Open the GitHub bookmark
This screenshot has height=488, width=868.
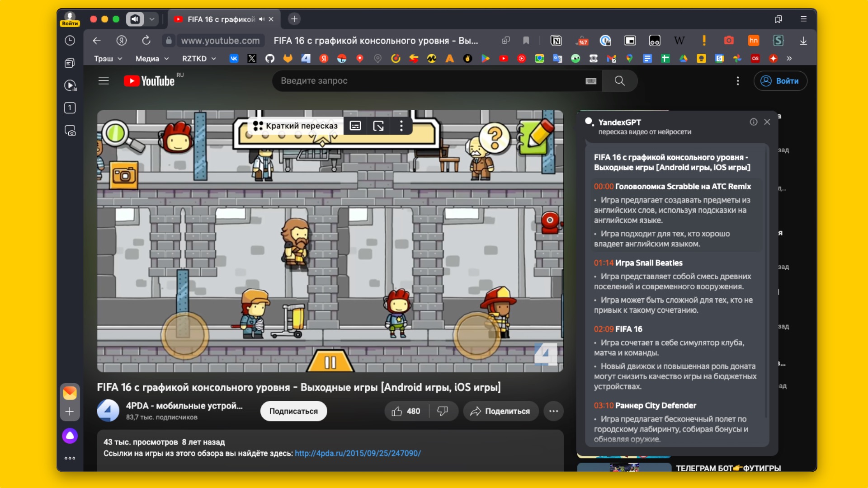pos(270,58)
